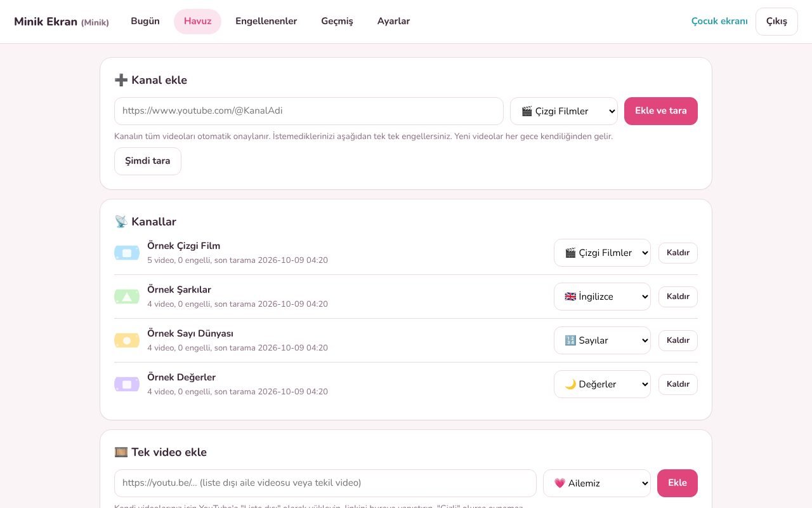812x508 pixels.
Task: Switch to the Havuz tab
Action: pyautogui.click(x=197, y=22)
